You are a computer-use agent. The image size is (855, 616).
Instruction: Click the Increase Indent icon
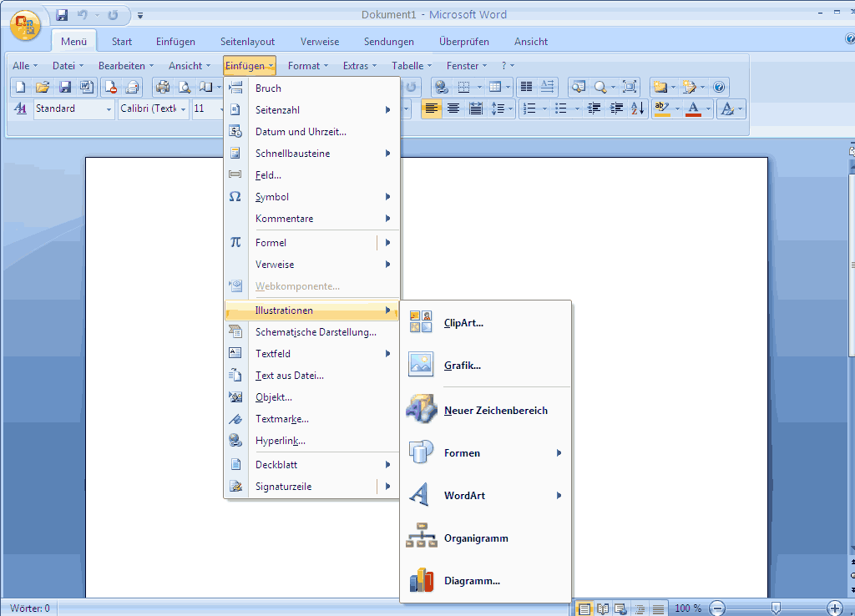[x=616, y=109]
